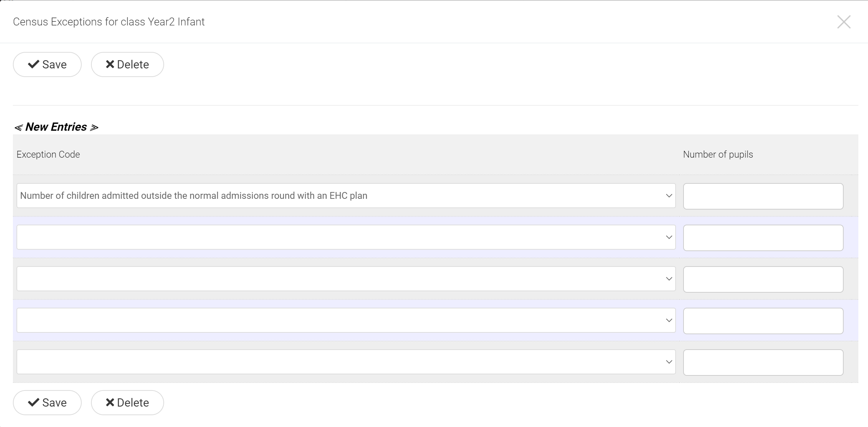Click second row Number of pupils field

point(763,238)
